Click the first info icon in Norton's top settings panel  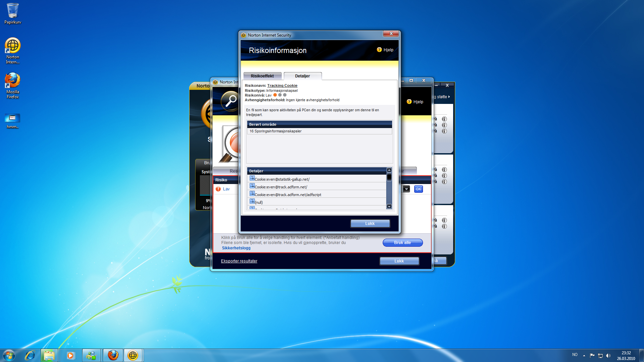tap(444, 119)
